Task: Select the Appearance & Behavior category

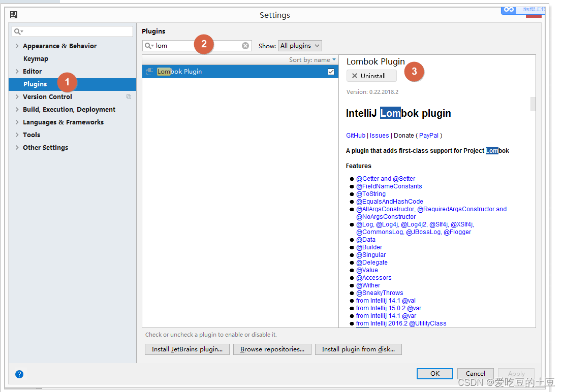Action: point(59,46)
